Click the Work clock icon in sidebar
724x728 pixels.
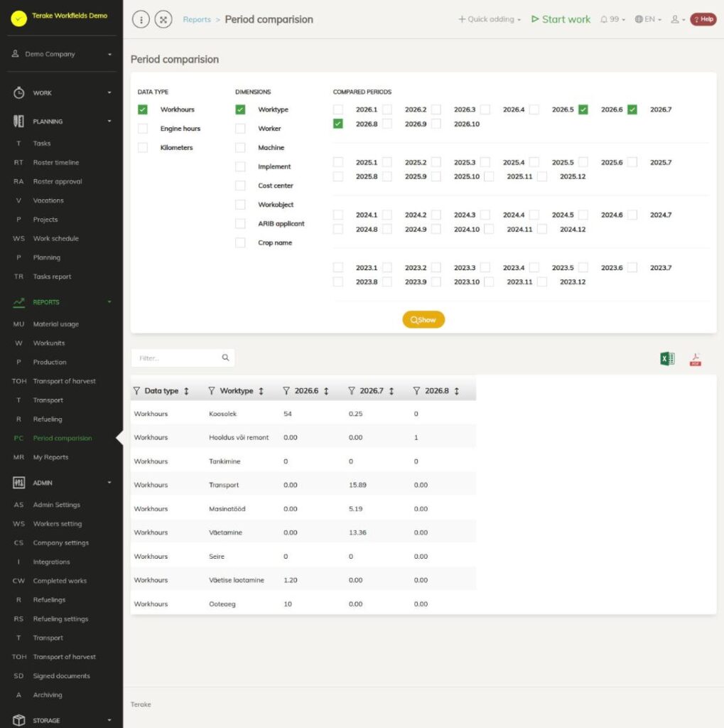pyautogui.click(x=18, y=93)
